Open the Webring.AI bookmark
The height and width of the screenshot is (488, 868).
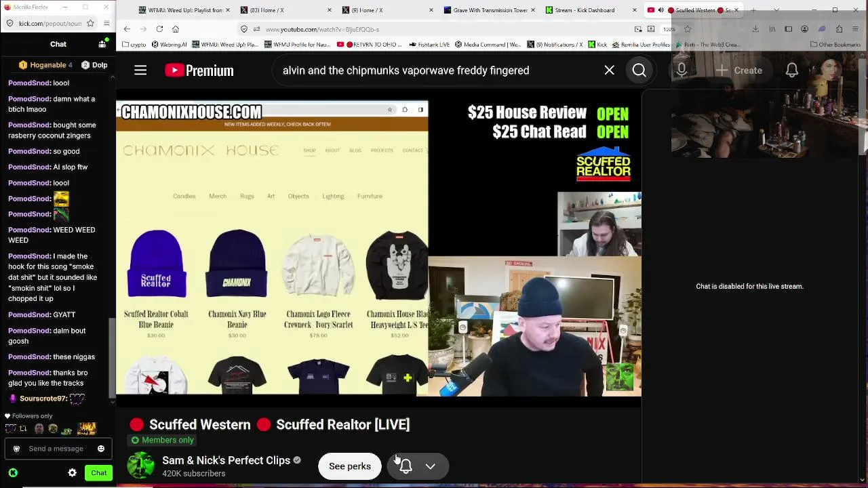click(170, 45)
